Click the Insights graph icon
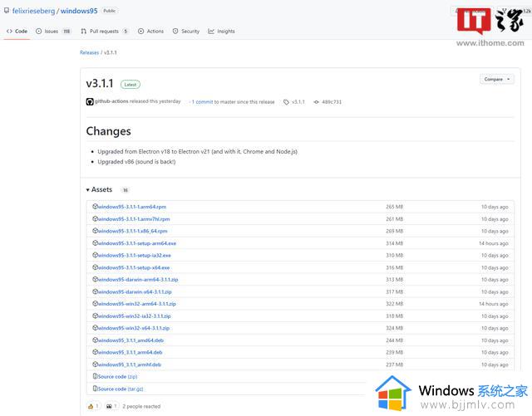Image resolution: width=532 pixels, height=416 pixels. pos(211,32)
